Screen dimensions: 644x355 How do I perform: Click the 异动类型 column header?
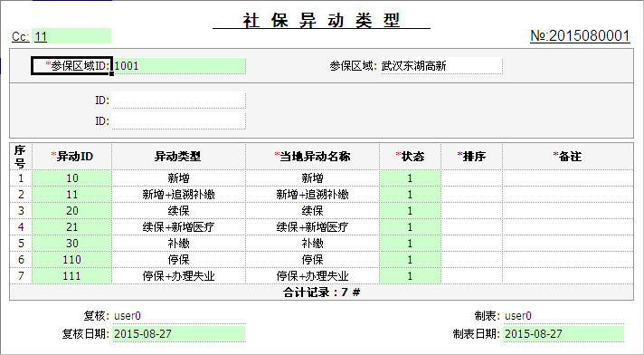tap(178, 157)
